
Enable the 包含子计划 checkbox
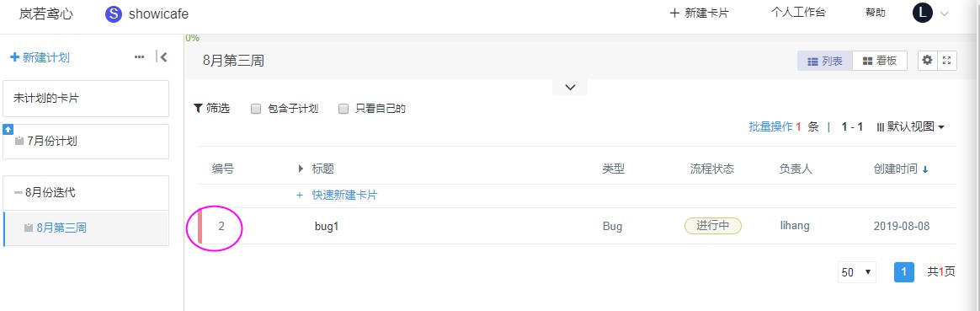click(x=256, y=109)
